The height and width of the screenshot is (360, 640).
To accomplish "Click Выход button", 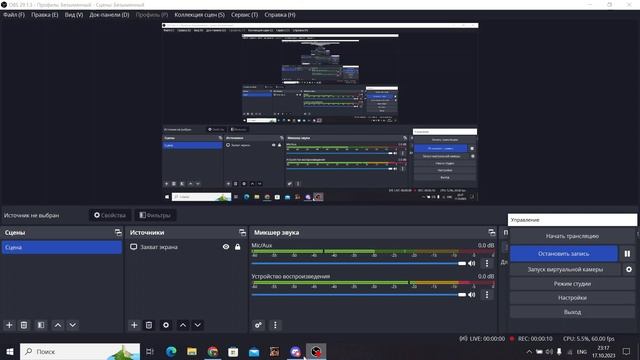I will click(572, 312).
